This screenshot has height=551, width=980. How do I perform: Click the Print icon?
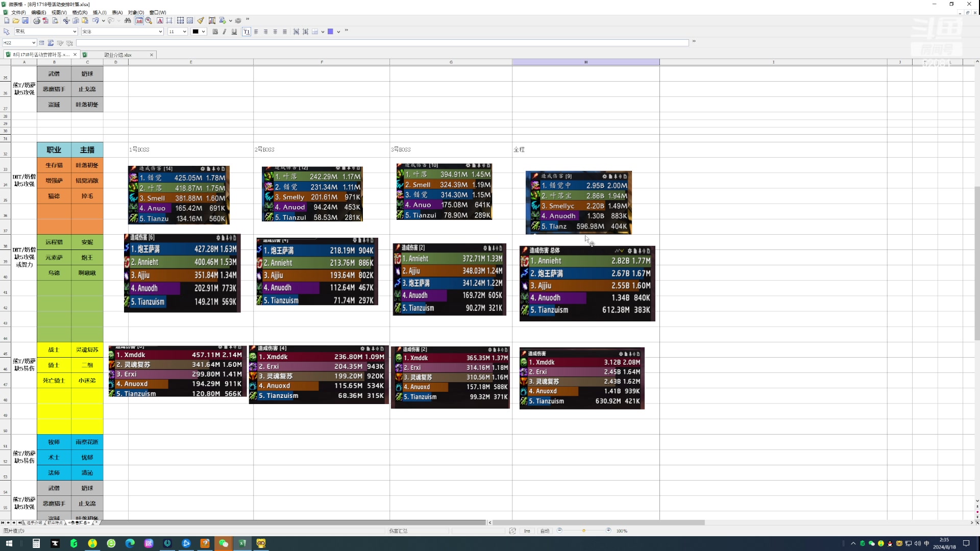[x=36, y=20]
